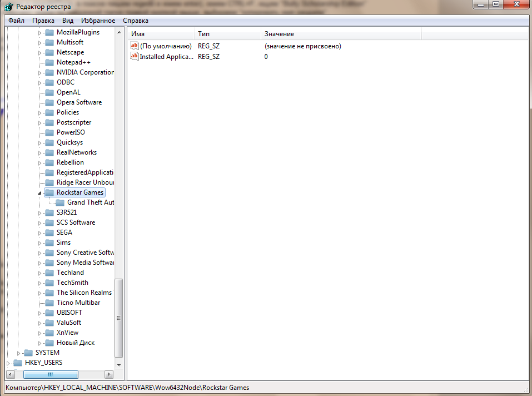
Task: Select the Rebellion key
Action: point(70,162)
